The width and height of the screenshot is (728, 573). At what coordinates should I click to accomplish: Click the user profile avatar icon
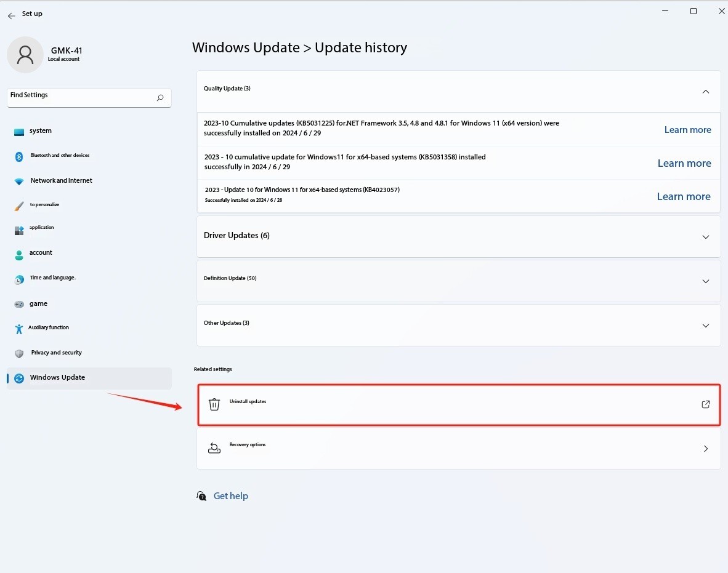pos(25,55)
